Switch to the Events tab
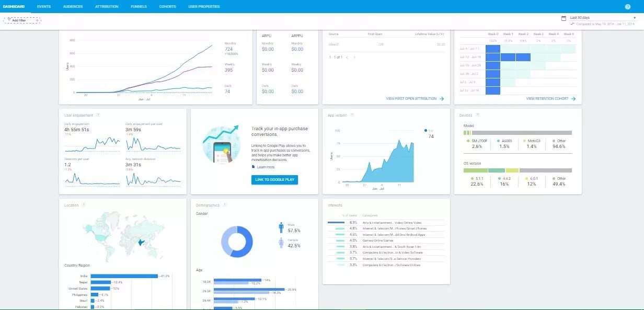Screen dimensions: 644x310 [x=44, y=7]
